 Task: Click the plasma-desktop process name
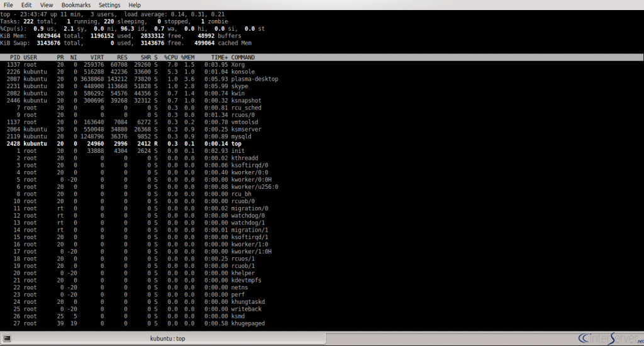coord(255,79)
